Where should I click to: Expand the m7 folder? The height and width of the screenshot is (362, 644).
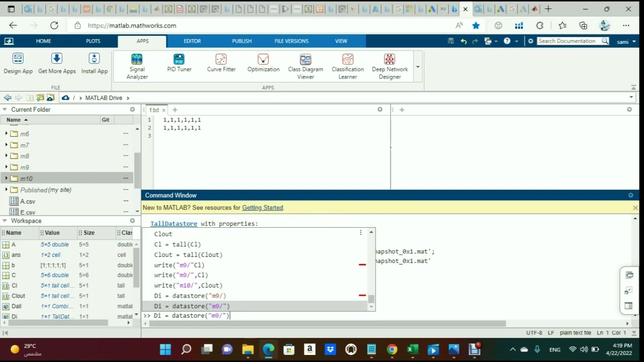(x=6, y=145)
